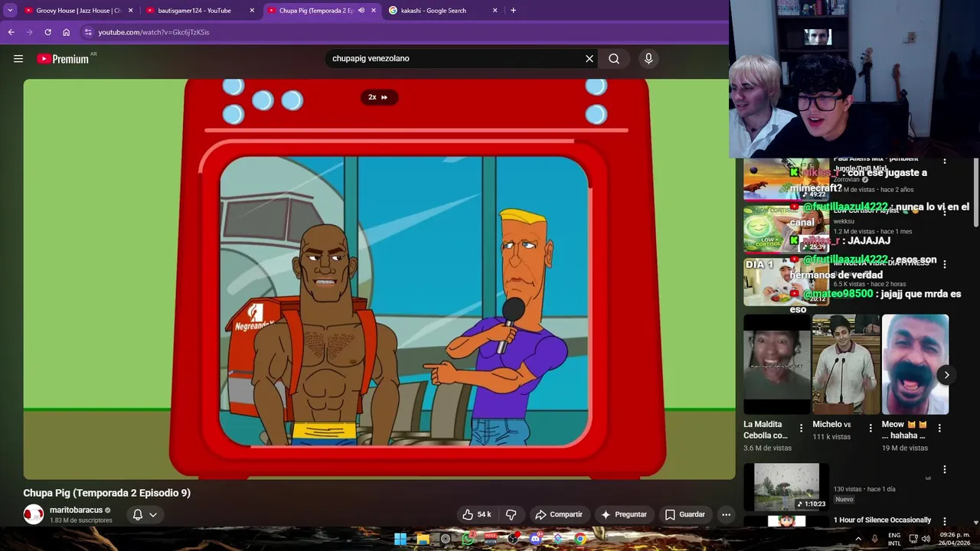Click the Compartir share button

[559, 514]
